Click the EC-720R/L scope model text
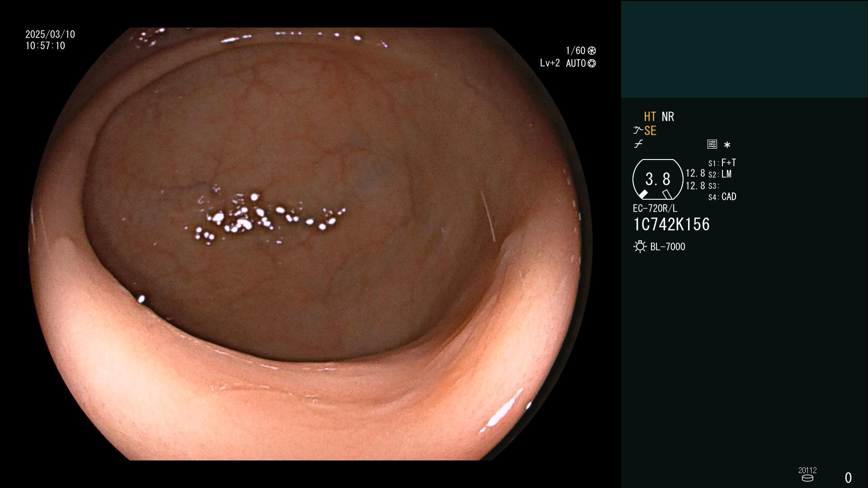Viewport: 868px width, 488px height. click(x=655, y=208)
